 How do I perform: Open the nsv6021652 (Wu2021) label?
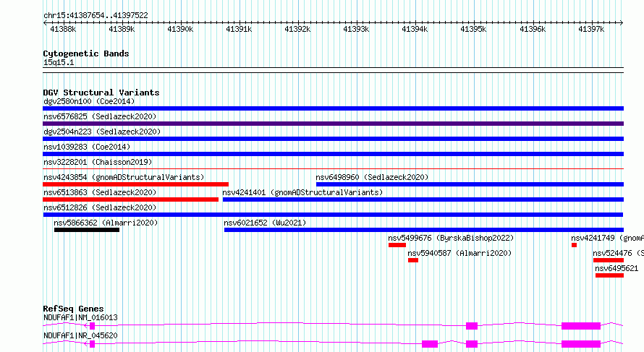click(265, 223)
